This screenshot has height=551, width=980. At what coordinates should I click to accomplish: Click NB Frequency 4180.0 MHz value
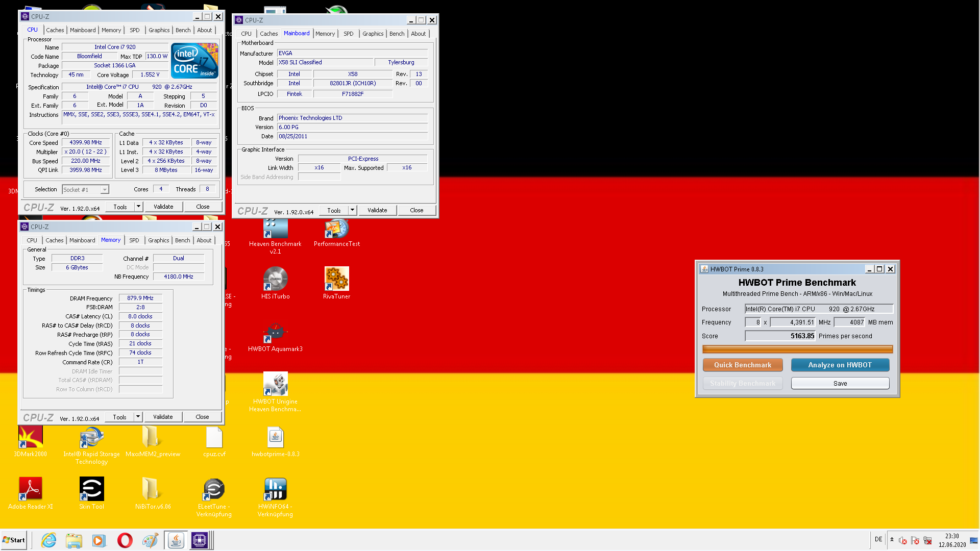point(178,277)
